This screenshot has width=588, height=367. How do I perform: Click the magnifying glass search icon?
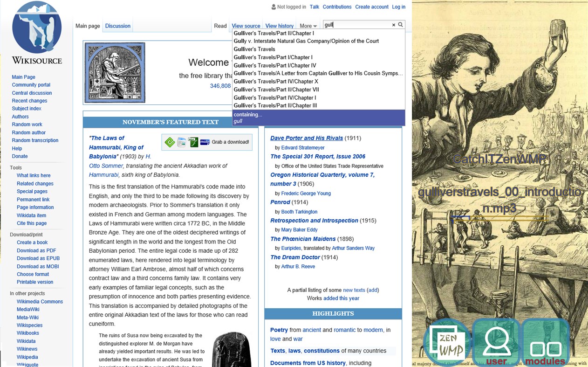coord(400,25)
